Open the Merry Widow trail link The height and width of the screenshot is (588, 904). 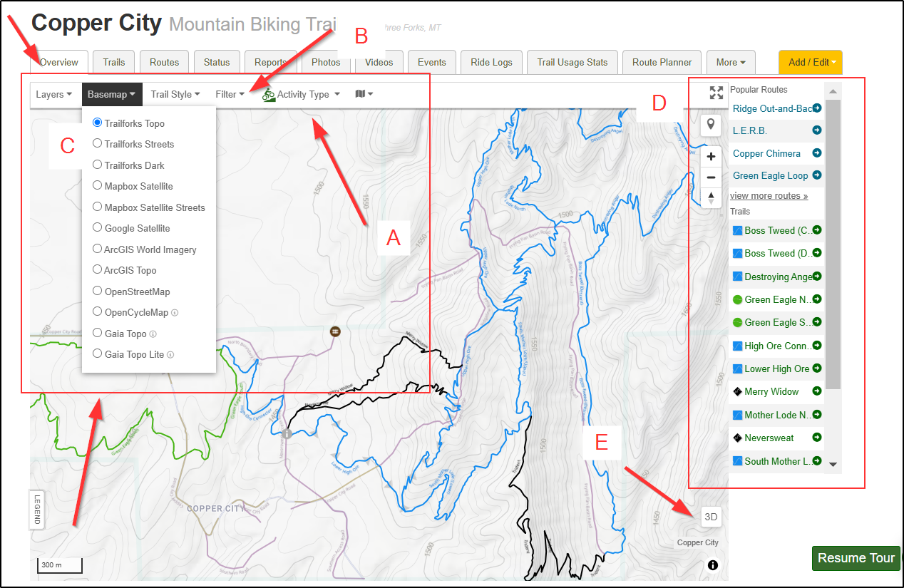[771, 391]
